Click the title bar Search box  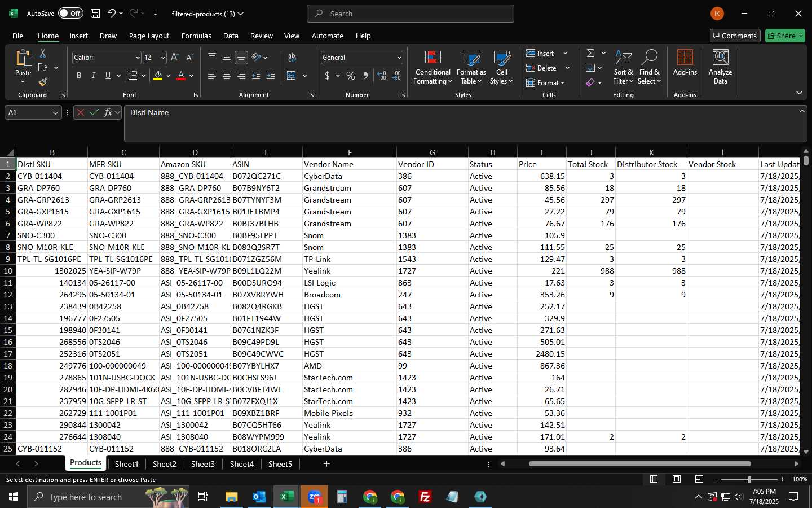(x=411, y=14)
